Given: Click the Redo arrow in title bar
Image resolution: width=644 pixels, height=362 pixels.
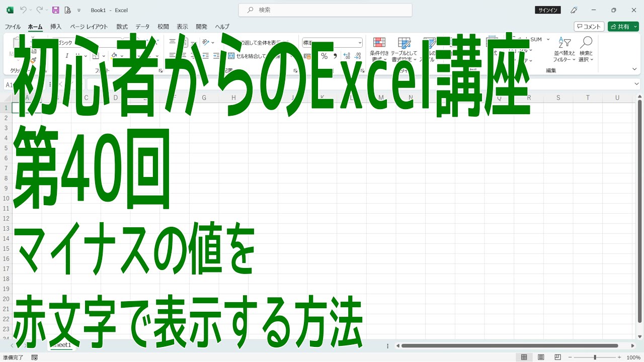Looking at the screenshot, I should pos(39,10).
